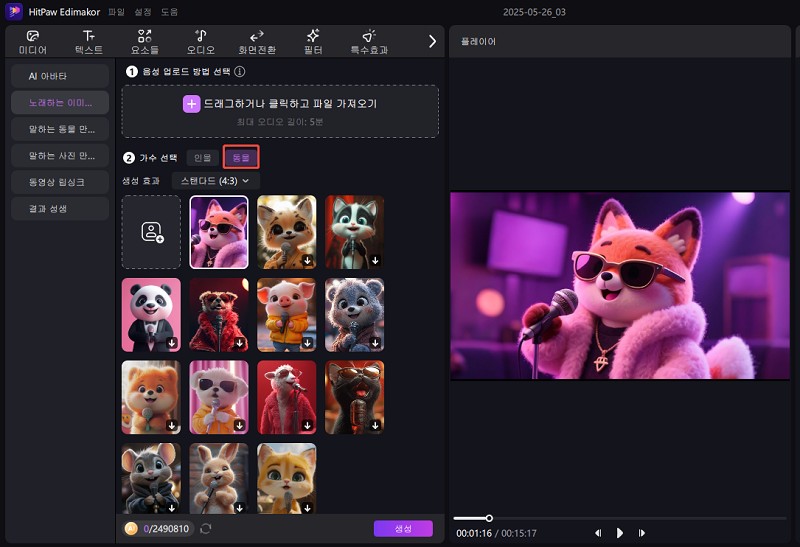Select the 텍스트 text tool
800x547 pixels.
point(89,41)
